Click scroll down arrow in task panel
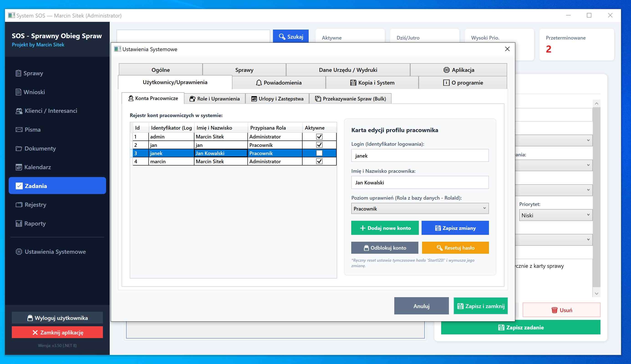 pyautogui.click(x=596, y=294)
